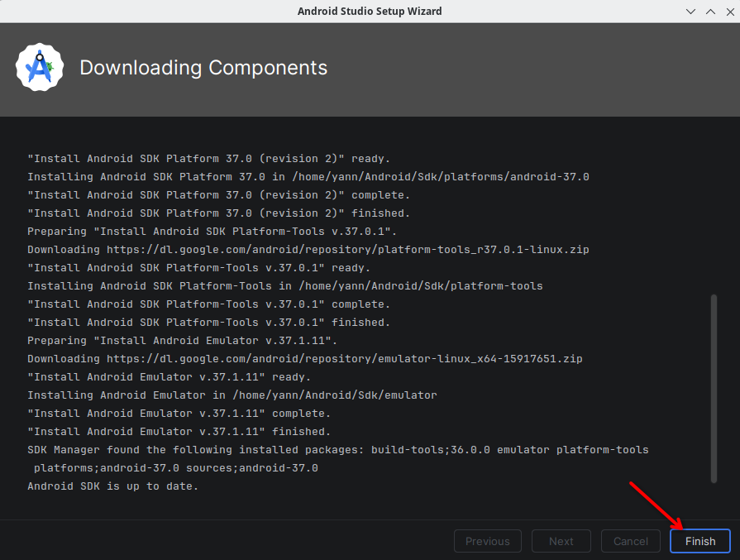The width and height of the screenshot is (740, 560).
Task: Click 'Install Android Emulator v.37.1.11 finished' line
Action: (179, 432)
